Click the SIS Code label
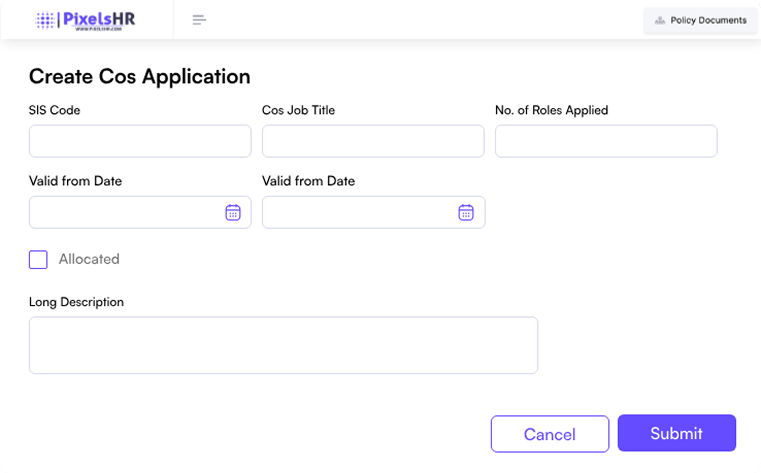 coord(54,110)
